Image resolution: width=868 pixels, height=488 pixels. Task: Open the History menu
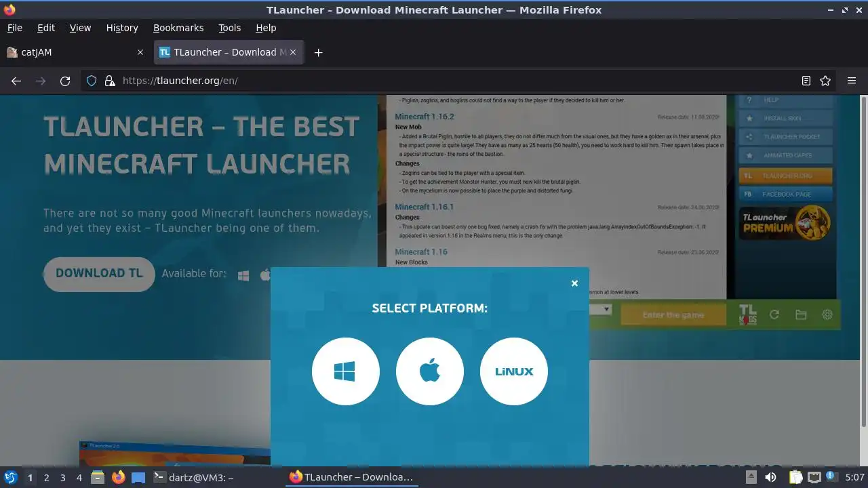pyautogui.click(x=122, y=28)
